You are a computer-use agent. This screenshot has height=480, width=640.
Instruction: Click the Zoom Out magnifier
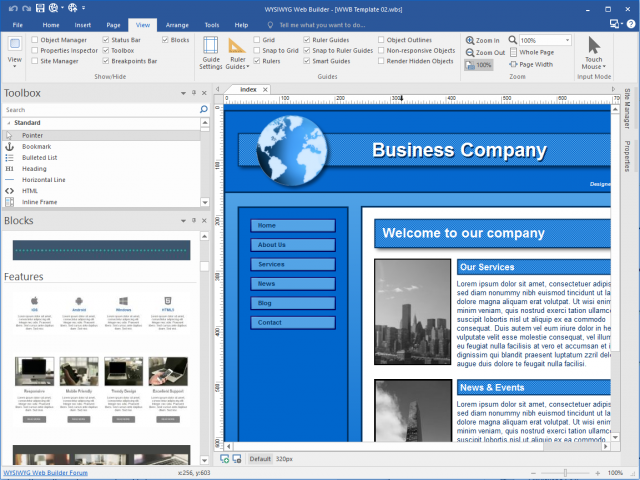471,52
